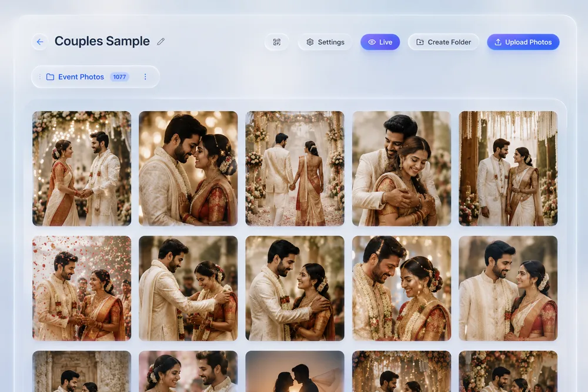This screenshot has width=588, height=392.
Task: Open photo of couple under falling petals
Action: coord(82,288)
